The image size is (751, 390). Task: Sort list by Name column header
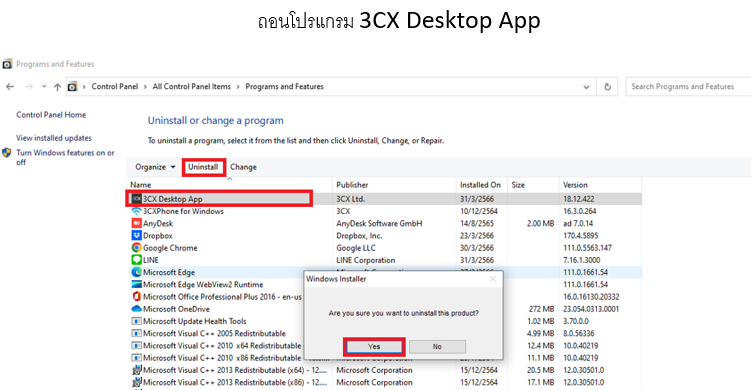pos(230,185)
